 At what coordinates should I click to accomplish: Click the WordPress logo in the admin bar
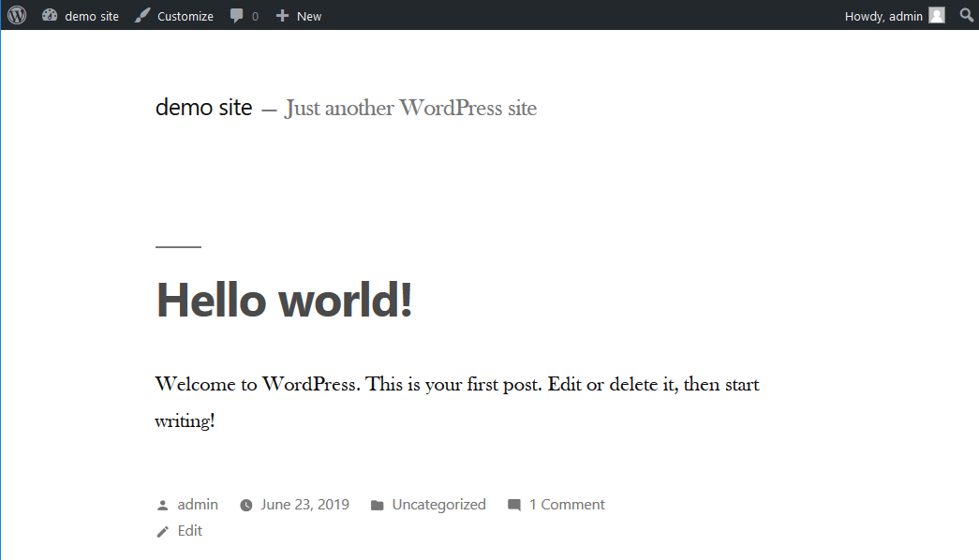click(x=16, y=15)
